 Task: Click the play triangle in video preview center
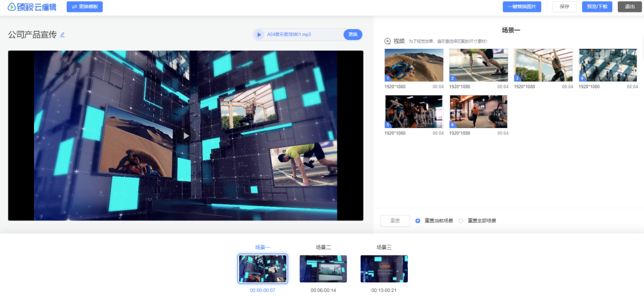[x=186, y=136]
